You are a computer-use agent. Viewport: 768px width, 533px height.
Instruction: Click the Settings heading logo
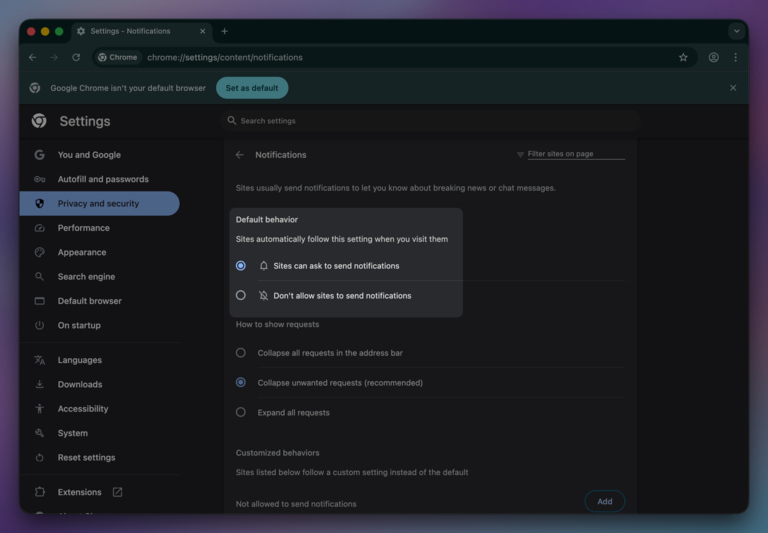(39, 121)
